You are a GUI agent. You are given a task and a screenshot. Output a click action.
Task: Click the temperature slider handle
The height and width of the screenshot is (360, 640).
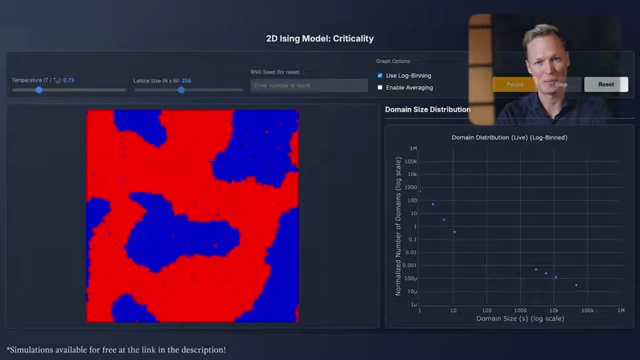[39, 90]
